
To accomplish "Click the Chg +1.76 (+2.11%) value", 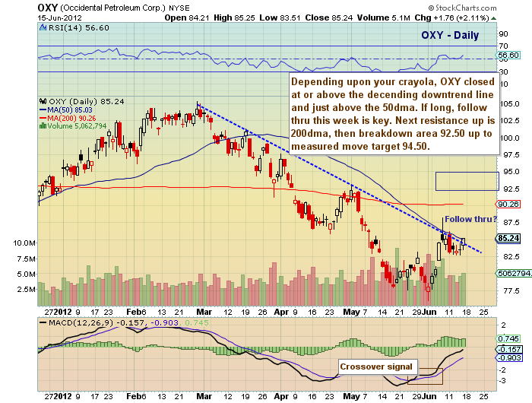I will [x=452, y=18].
